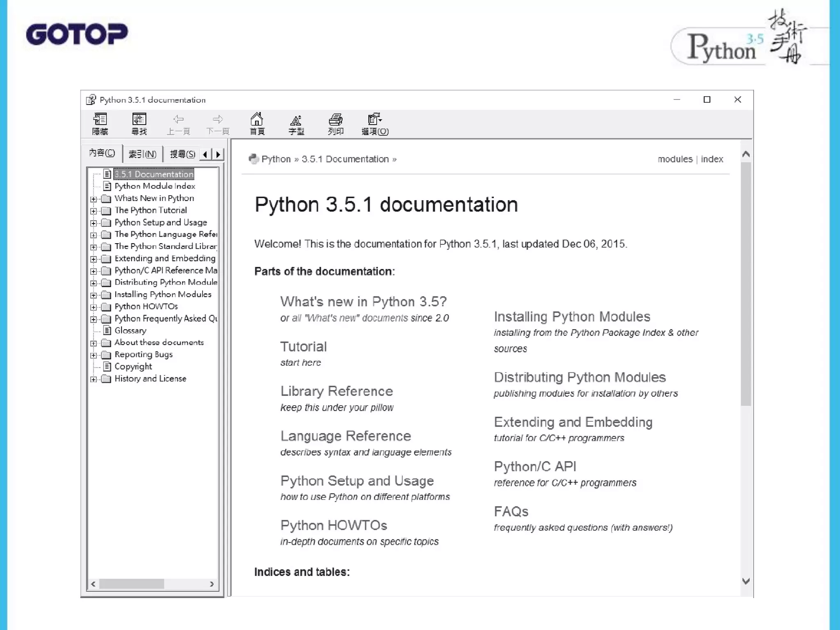The width and height of the screenshot is (840, 630).
Task: Expand the Reporting Bugs tree node
Action: tap(94, 356)
